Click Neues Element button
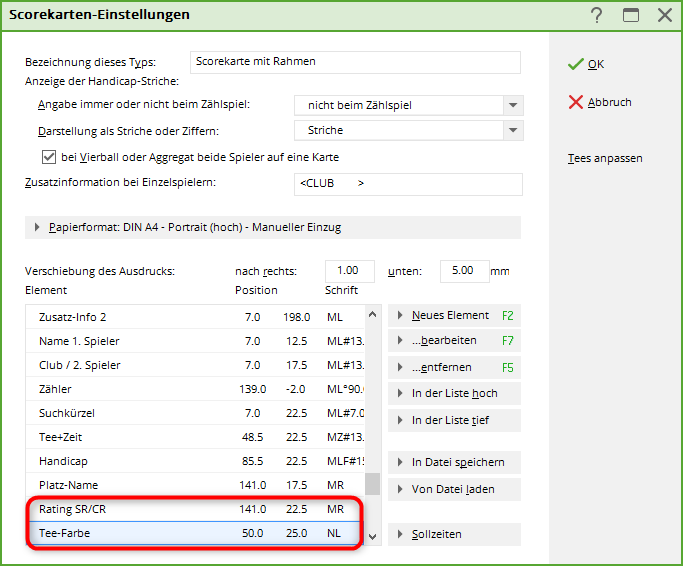The width and height of the screenshot is (683, 566). pyautogui.click(x=455, y=315)
